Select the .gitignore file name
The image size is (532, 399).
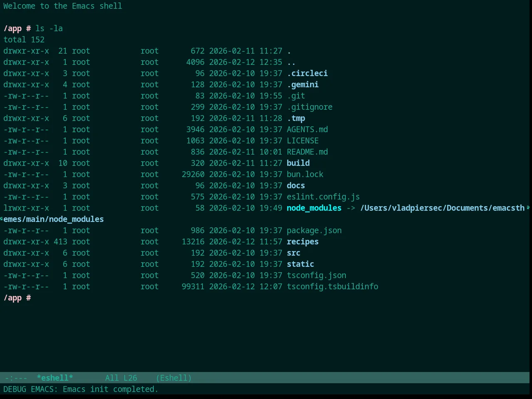310,107
